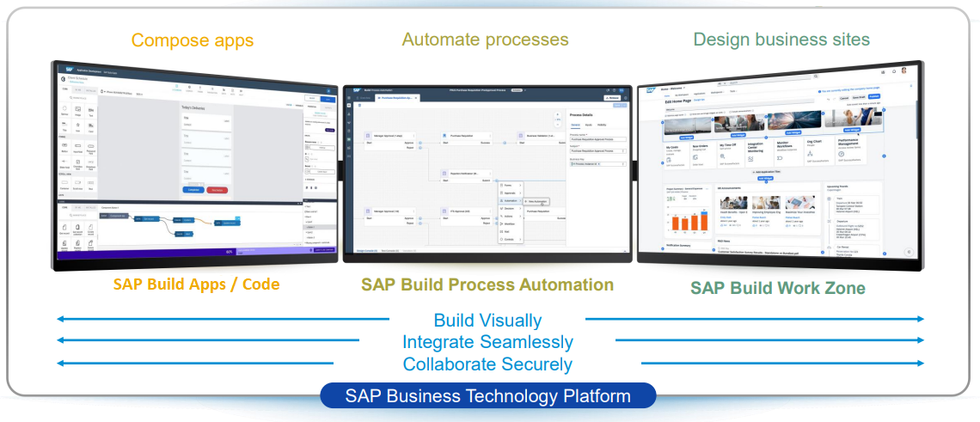Image resolution: width=980 pixels, height=422 pixels.
Task: Select Image component in Build Apps palette
Action: pos(77,111)
